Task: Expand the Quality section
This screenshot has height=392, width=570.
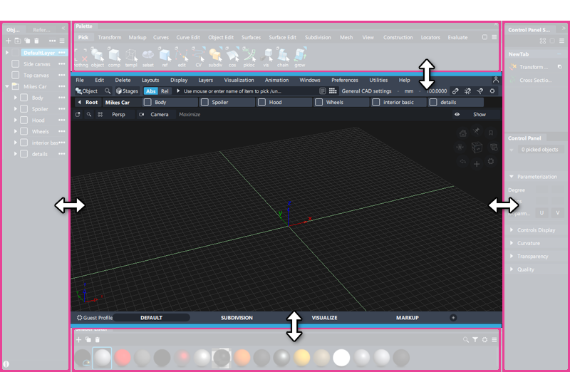Action: coord(512,269)
